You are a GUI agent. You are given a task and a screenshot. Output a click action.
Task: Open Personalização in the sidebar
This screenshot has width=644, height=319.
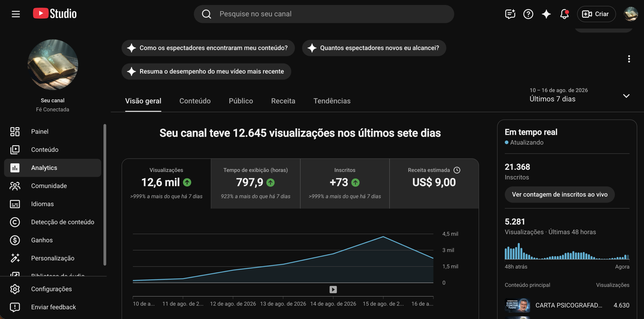pos(53,258)
